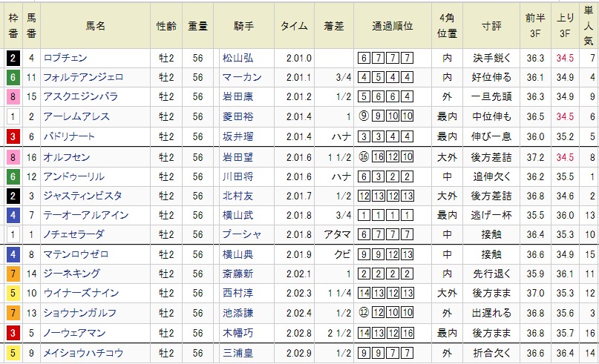Click pink frame badge beside アスクエジンバラ
599x364 pixels.
pos(12,97)
